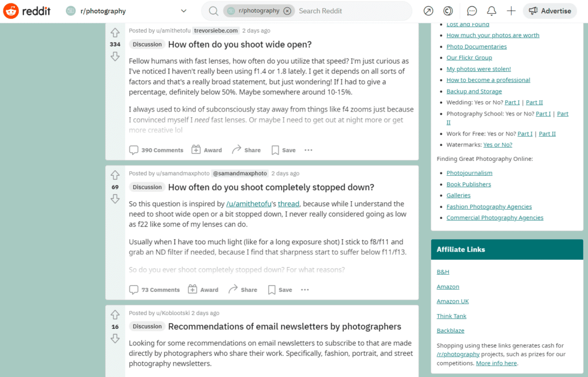The height and width of the screenshot is (377, 588).
Task: Open the Reddit home logo
Action: [26, 11]
